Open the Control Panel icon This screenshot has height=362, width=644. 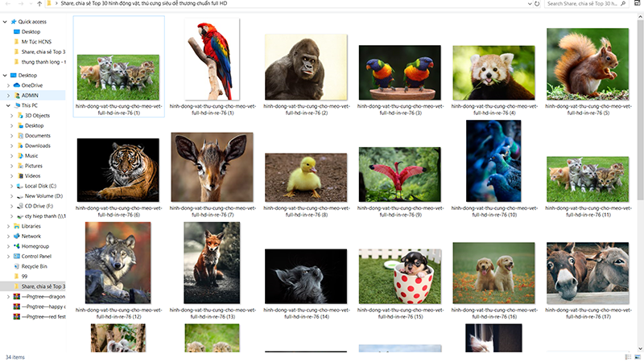[17, 257]
